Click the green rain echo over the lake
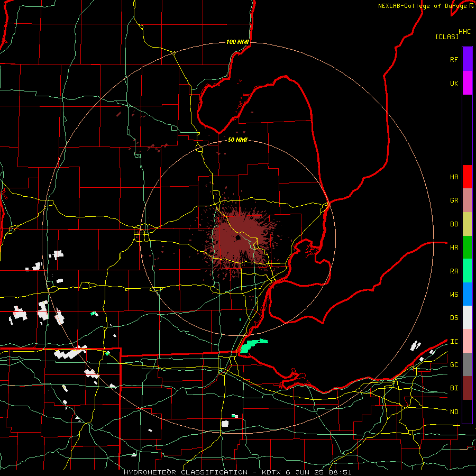 click(x=253, y=345)
